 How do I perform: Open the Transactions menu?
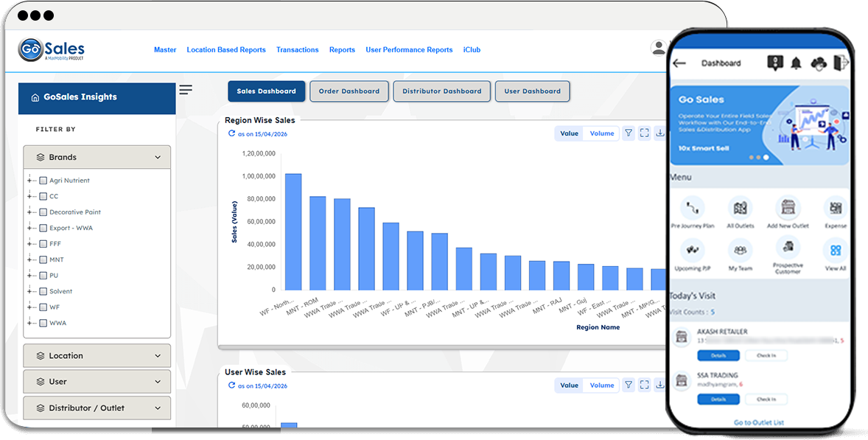pos(297,50)
